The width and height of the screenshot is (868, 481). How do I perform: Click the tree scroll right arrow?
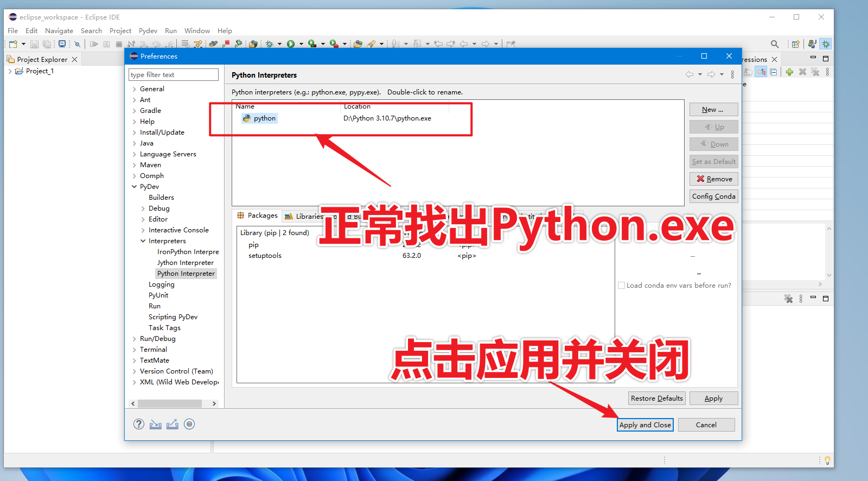coord(214,403)
